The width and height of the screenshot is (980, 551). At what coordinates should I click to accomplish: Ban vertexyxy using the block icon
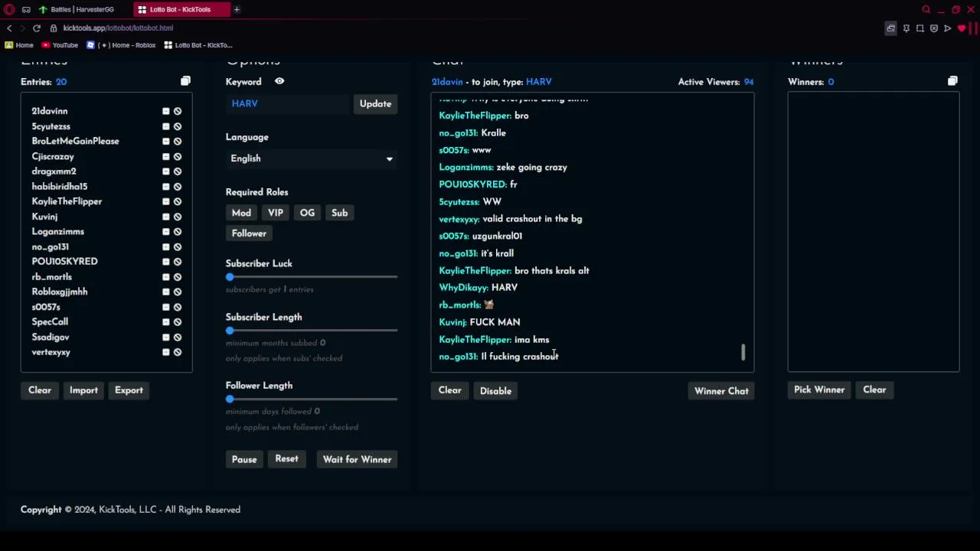coord(178,352)
